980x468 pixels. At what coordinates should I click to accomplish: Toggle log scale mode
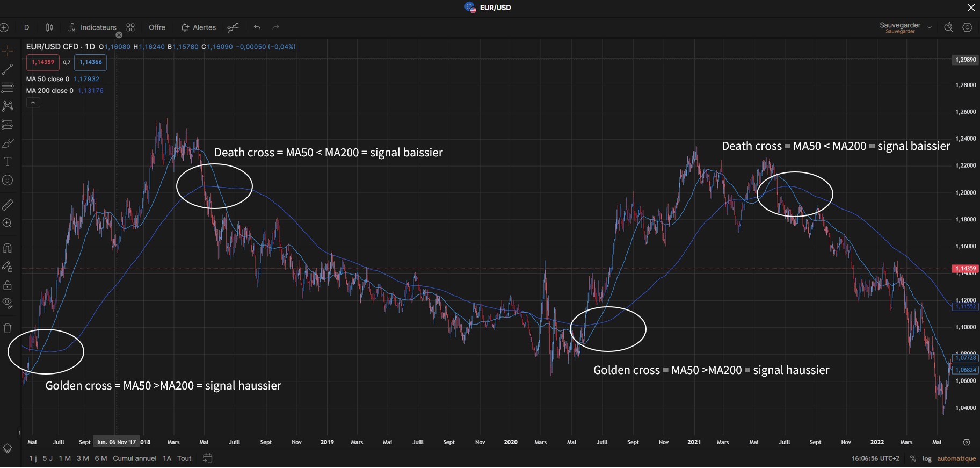(x=927, y=458)
